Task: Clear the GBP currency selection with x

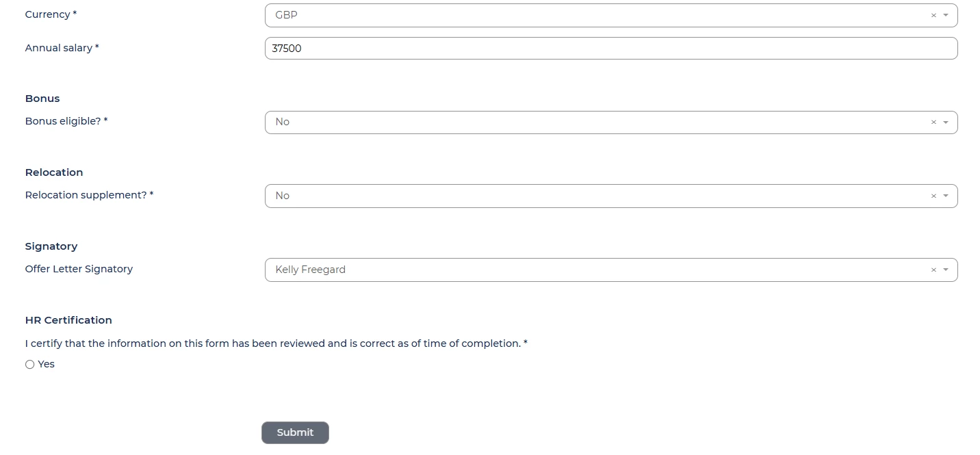Action: coord(933,15)
